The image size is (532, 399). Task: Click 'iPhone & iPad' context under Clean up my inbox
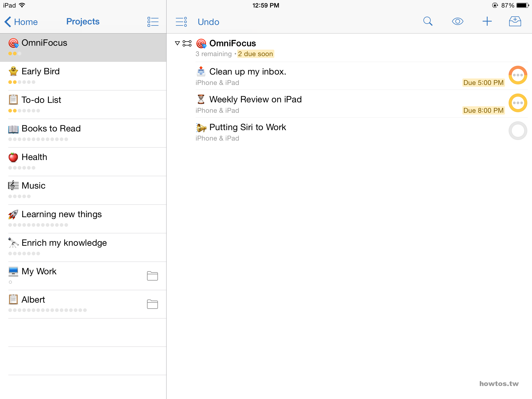tap(217, 83)
